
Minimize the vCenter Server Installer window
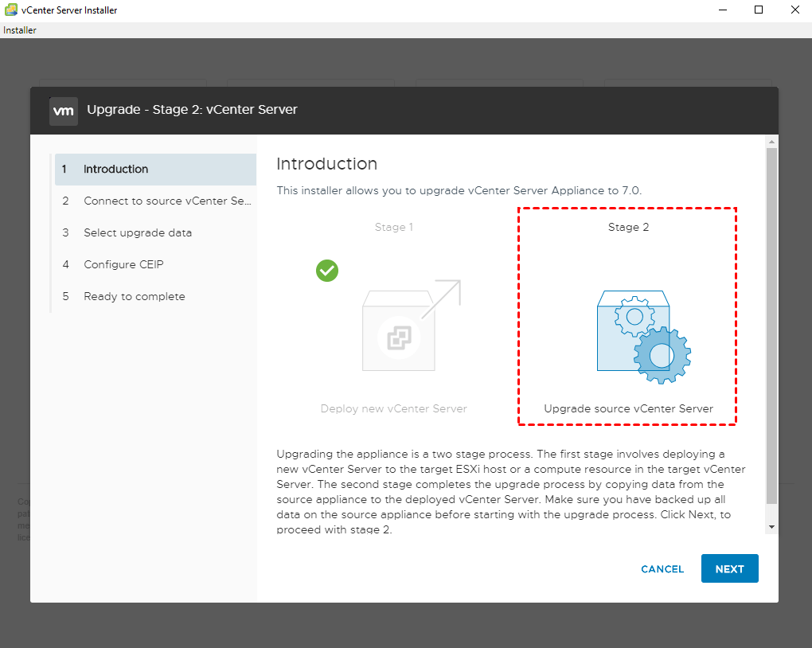click(723, 10)
